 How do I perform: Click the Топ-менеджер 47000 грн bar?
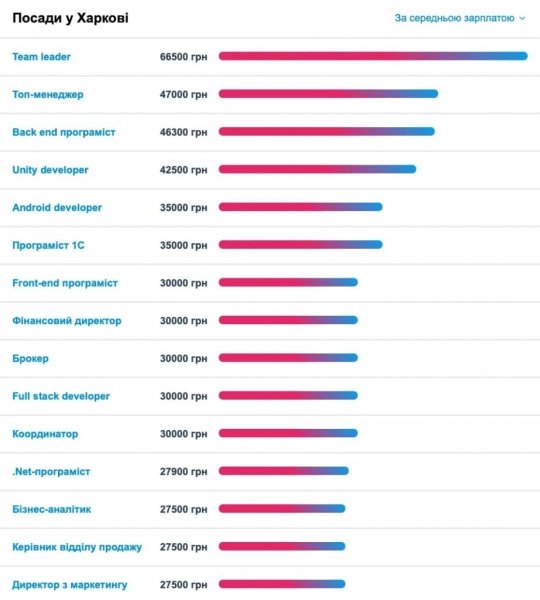(x=328, y=94)
